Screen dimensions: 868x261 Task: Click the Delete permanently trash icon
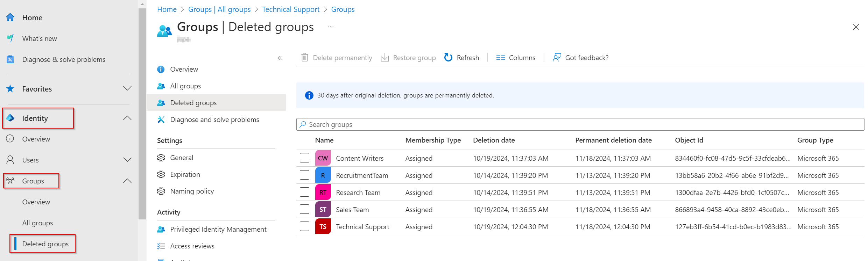pyautogui.click(x=305, y=57)
